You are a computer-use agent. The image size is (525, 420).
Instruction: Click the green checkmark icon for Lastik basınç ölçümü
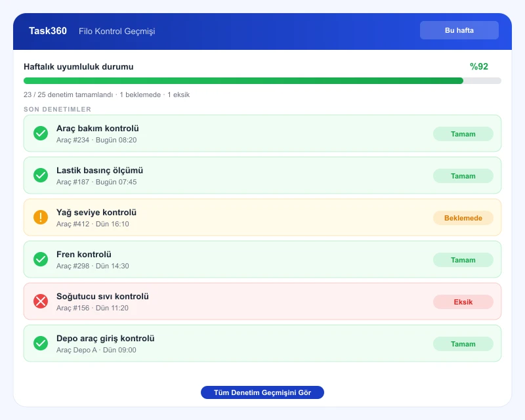(41, 175)
